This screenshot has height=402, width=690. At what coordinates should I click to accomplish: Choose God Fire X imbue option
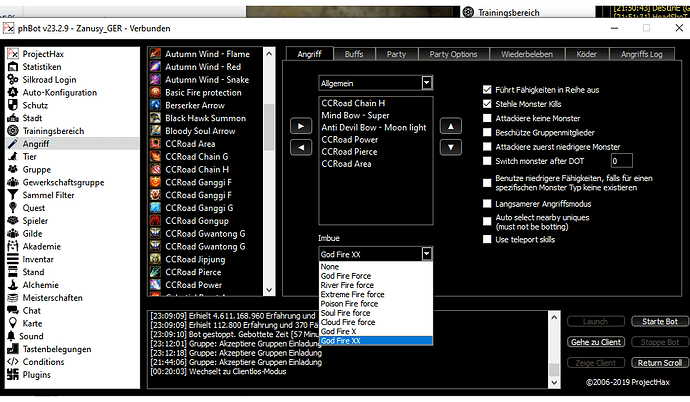tap(375, 331)
